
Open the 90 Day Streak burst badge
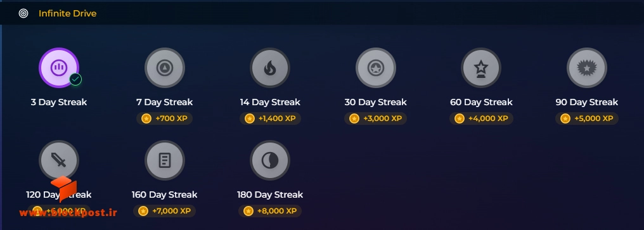pos(586,68)
